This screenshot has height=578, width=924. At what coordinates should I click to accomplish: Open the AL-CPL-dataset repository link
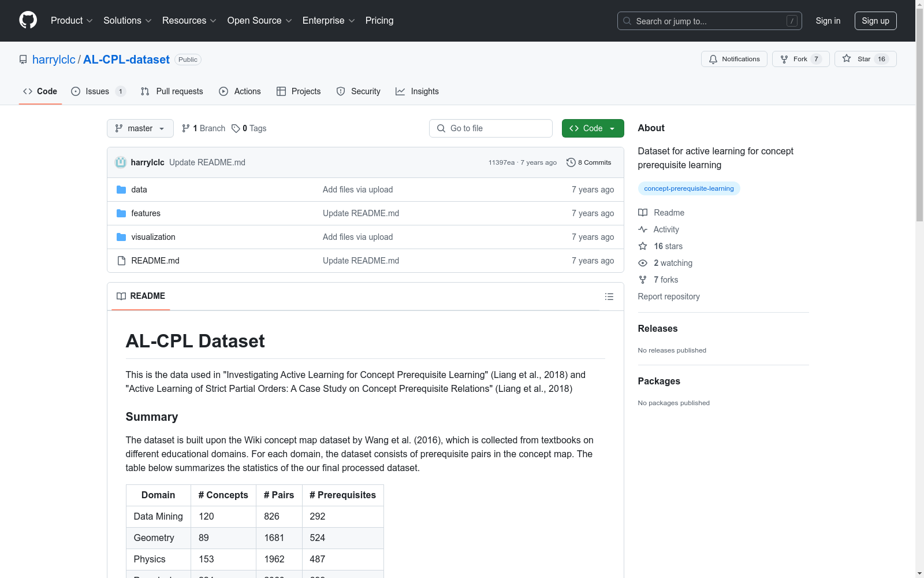click(x=126, y=60)
